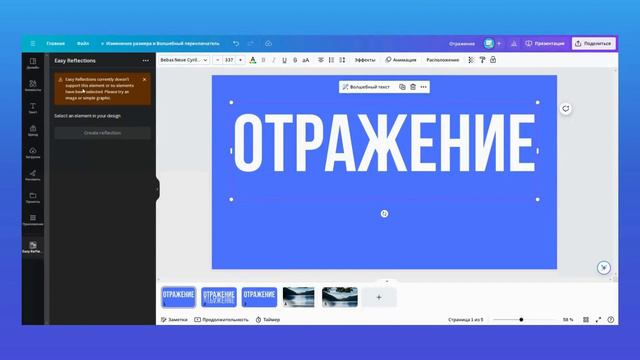Open the text color picker
This screenshot has width=640, height=360.
[x=253, y=60]
